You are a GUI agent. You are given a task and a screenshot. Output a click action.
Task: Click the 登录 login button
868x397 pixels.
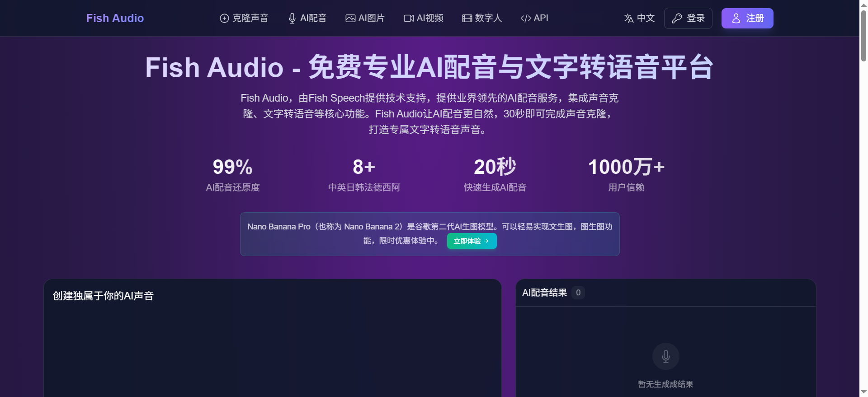[x=688, y=18]
